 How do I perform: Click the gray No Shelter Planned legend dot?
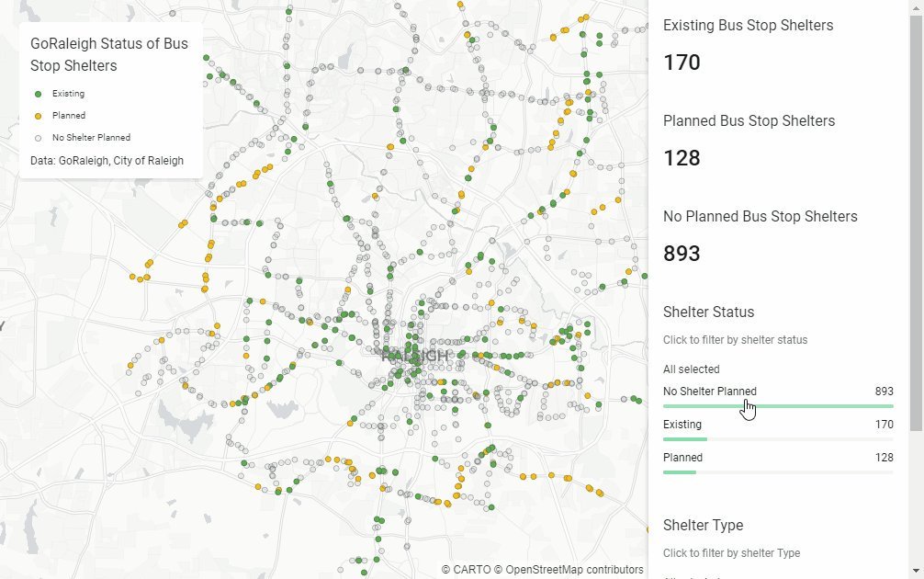pos(38,138)
